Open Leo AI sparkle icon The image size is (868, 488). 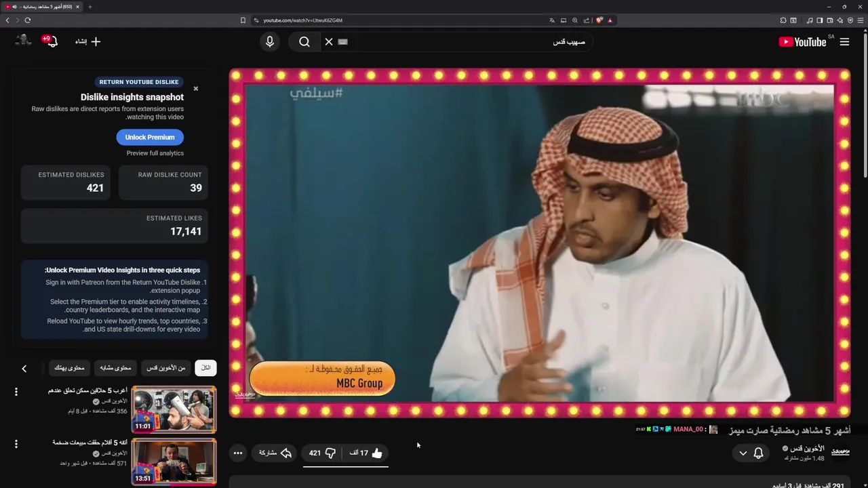point(840,20)
